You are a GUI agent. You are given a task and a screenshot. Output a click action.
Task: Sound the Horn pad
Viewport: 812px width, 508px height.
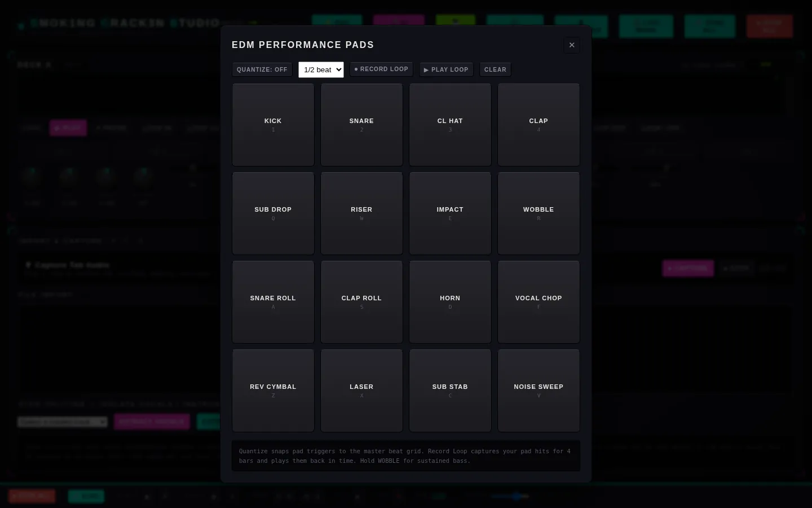coord(450,302)
